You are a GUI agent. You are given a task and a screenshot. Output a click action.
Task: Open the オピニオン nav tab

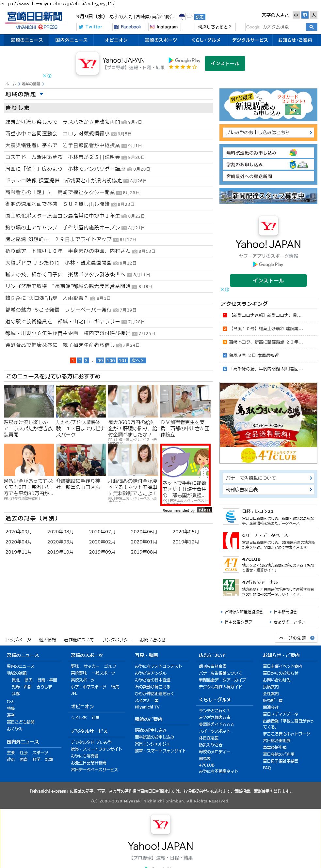(x=116, y=40)
